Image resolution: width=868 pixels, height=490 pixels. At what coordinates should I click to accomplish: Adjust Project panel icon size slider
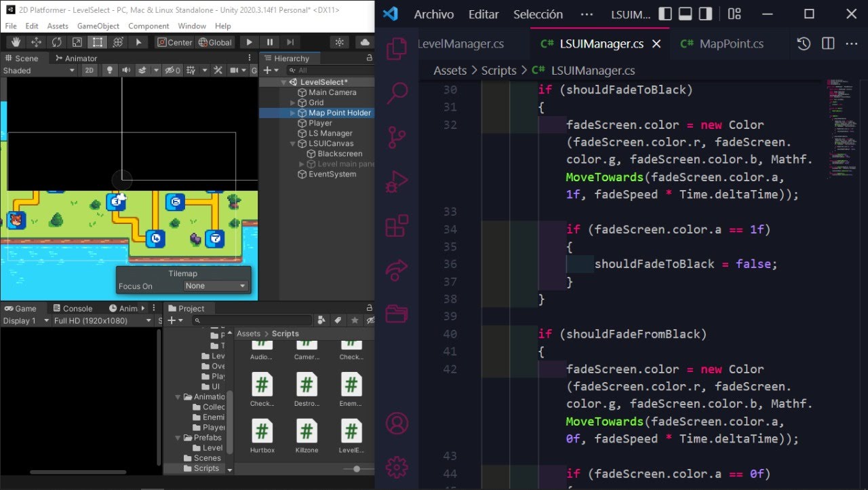tap(357, 469)
